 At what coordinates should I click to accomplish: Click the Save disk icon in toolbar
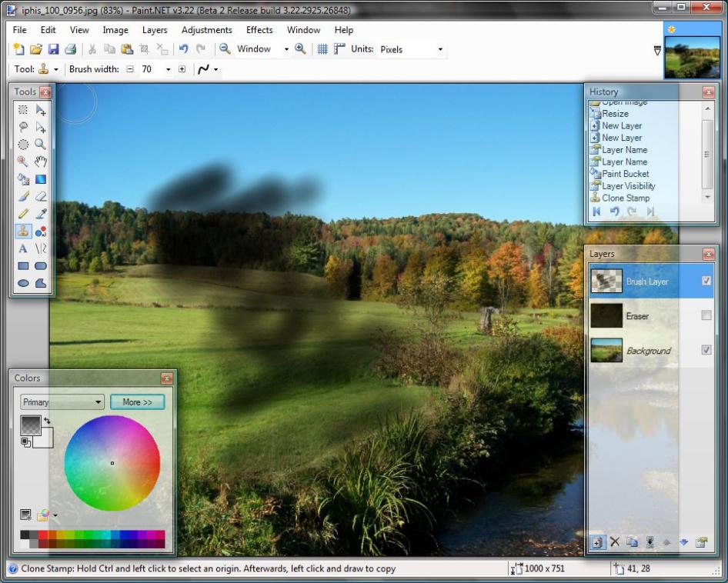point(54,49)
